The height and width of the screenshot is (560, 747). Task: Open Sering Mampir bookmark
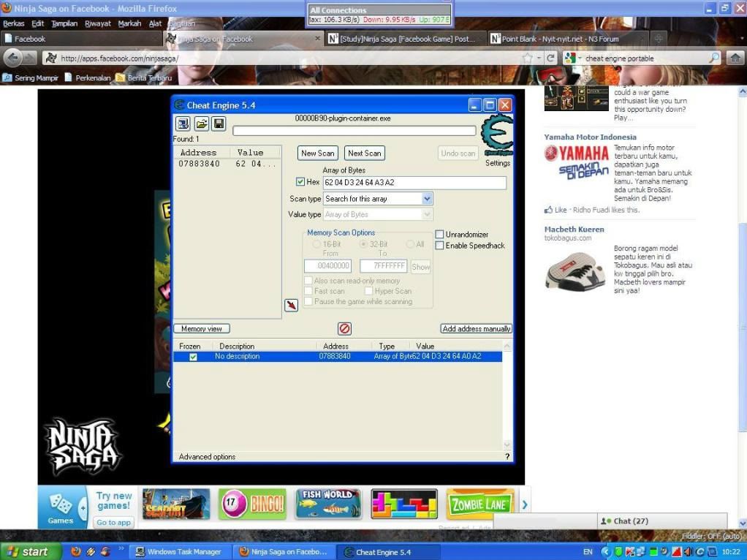tap(31, 77)
